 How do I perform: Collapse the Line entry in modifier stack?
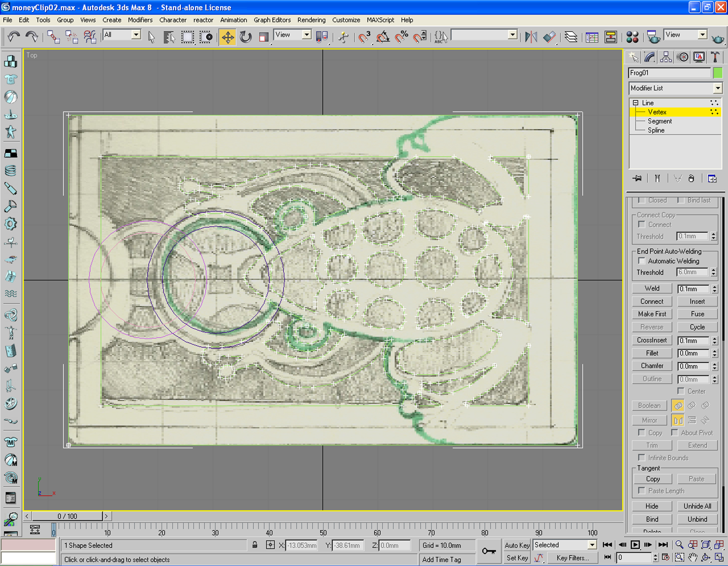(x=636, y=103)
